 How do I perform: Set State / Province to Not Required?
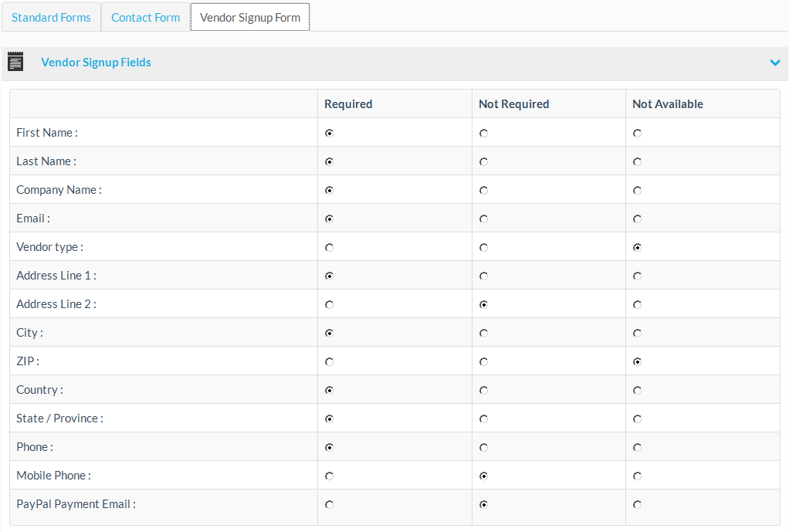pos(483,419)
